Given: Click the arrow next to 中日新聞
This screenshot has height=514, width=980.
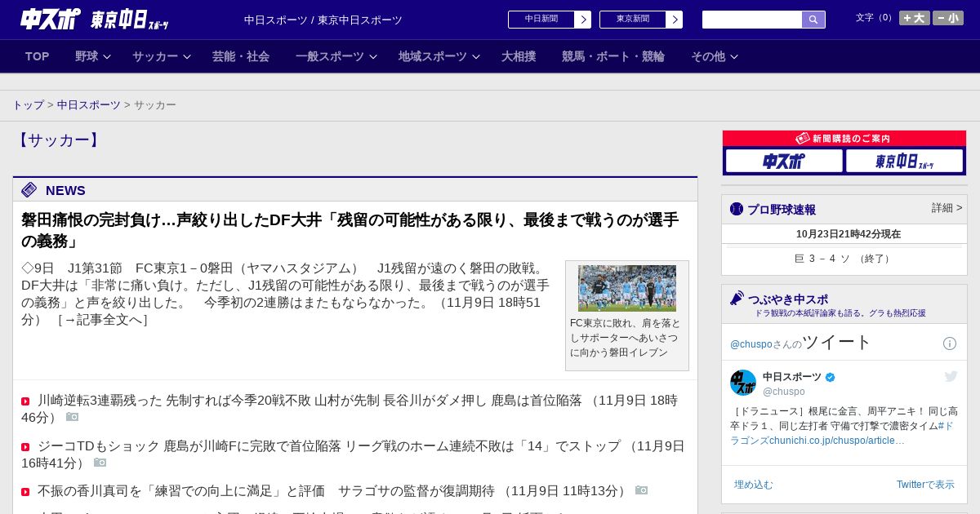Looking at the screenshot, I should pos(583,20).
